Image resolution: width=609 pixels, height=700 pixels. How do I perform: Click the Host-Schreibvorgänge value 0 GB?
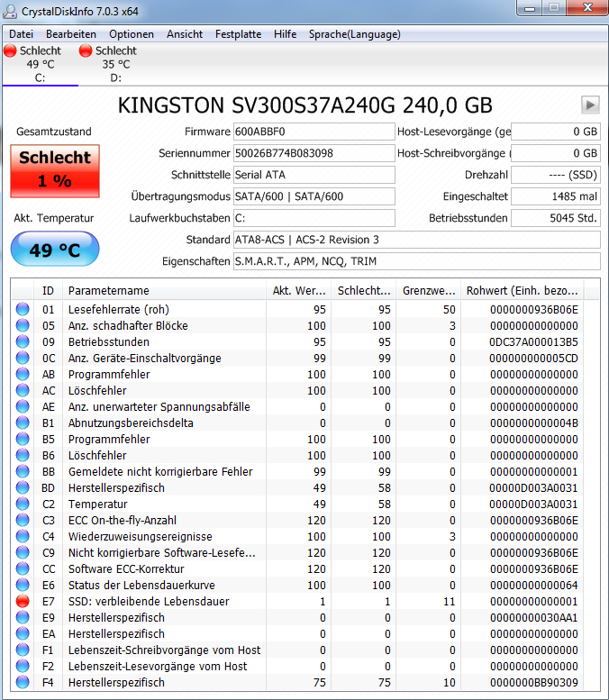pyautogui.click(x=556, y=153)
